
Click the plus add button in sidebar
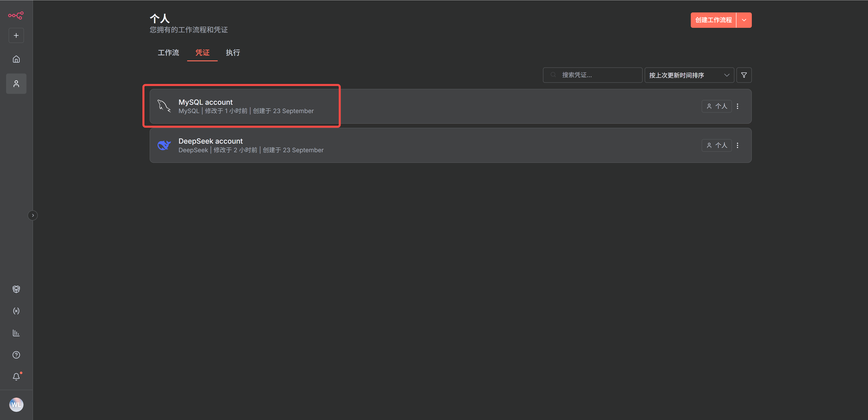16,35
